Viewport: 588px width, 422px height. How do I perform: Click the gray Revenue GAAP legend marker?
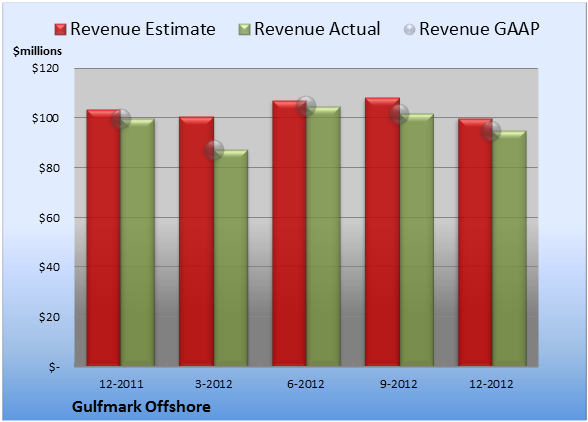coord(409,29)
